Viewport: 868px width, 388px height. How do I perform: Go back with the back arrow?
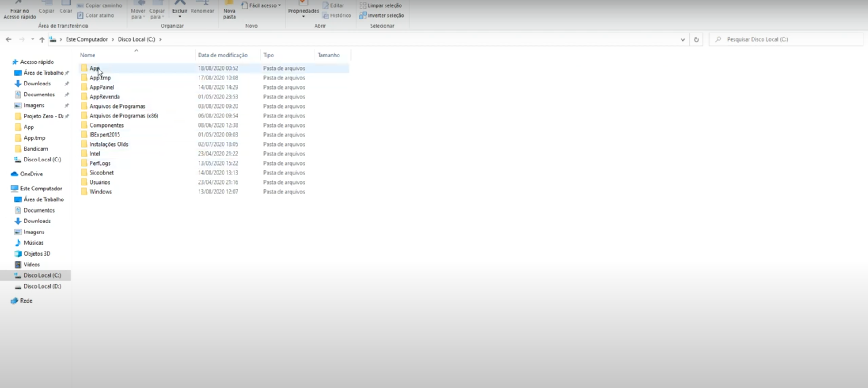pyautogui.click(x=9, y=39)
